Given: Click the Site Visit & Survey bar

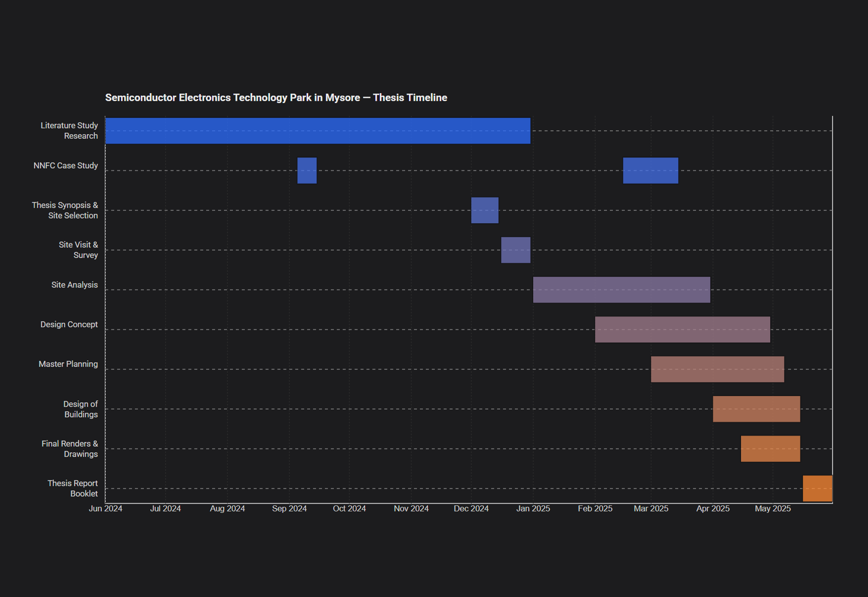Looking at the screenshot, I should (x=515, y=250).
